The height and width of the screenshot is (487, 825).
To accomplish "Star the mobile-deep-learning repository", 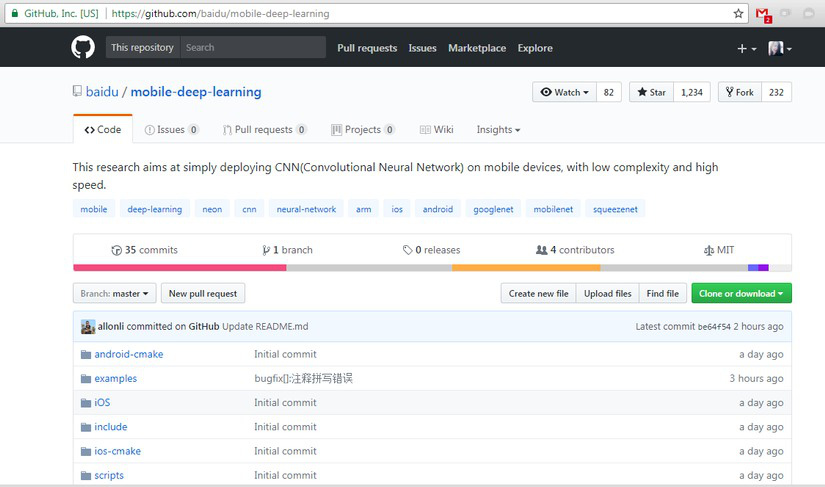I will (651, 92).
